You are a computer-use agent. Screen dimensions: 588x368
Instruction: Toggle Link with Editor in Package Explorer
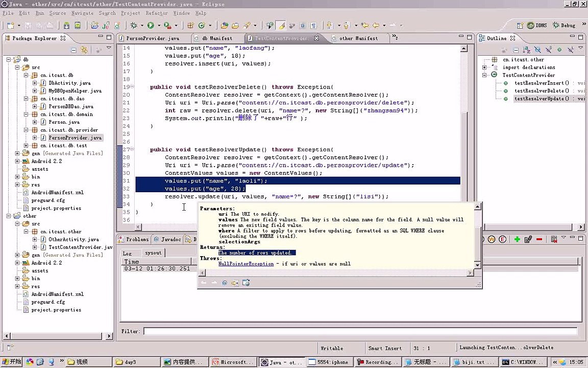pos(84,50)
